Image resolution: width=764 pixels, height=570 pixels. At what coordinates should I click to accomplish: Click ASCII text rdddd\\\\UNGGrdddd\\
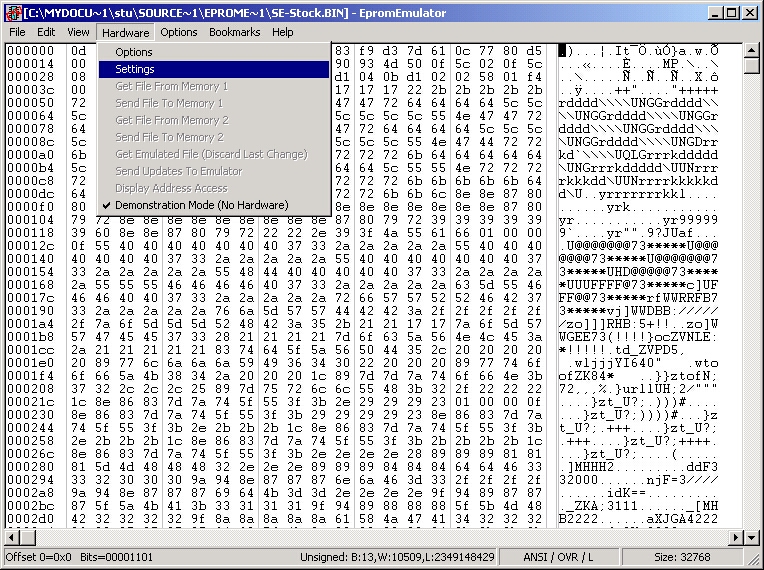pyautogui.click(x=638, y=103)
